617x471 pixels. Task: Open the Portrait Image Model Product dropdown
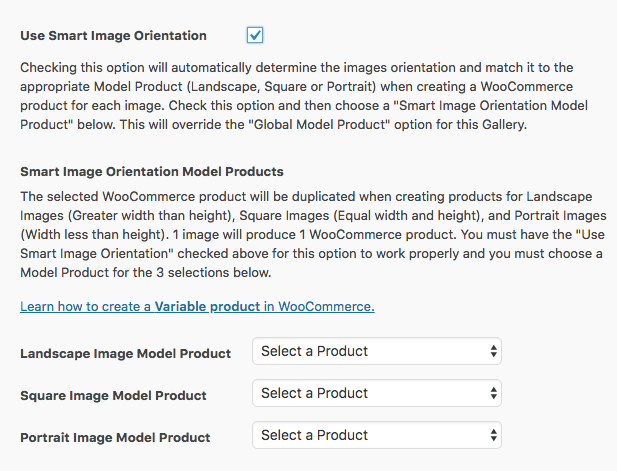coord(377,435)
